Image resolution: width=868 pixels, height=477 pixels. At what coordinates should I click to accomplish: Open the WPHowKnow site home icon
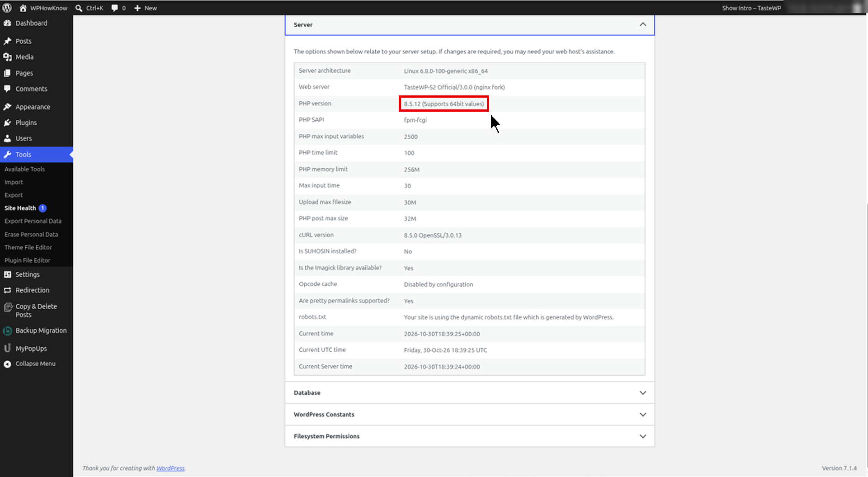(23, 8)
